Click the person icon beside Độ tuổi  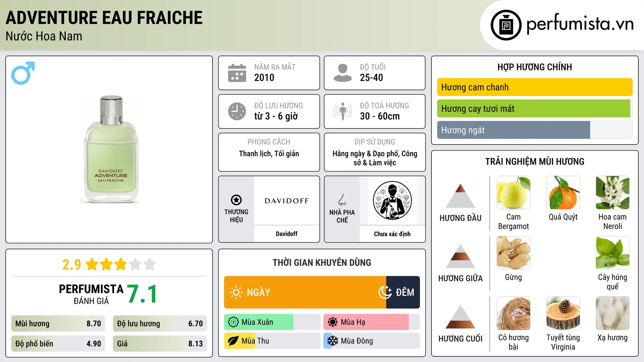(343, 73)
